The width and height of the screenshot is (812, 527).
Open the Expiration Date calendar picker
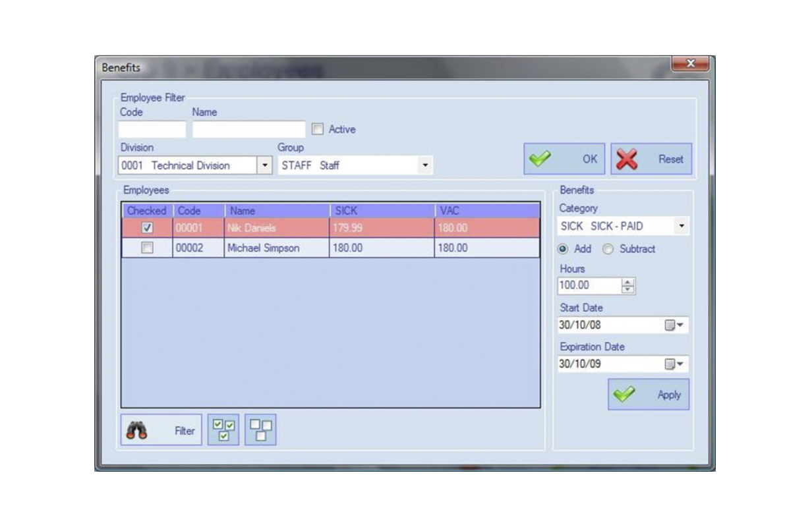click(x=674, y=364)
